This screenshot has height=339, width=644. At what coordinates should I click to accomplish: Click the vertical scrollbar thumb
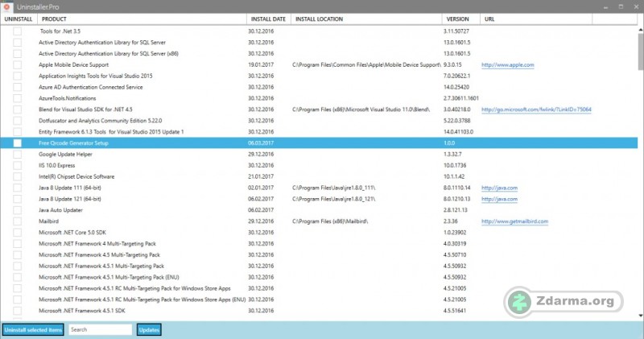(641, 52)
